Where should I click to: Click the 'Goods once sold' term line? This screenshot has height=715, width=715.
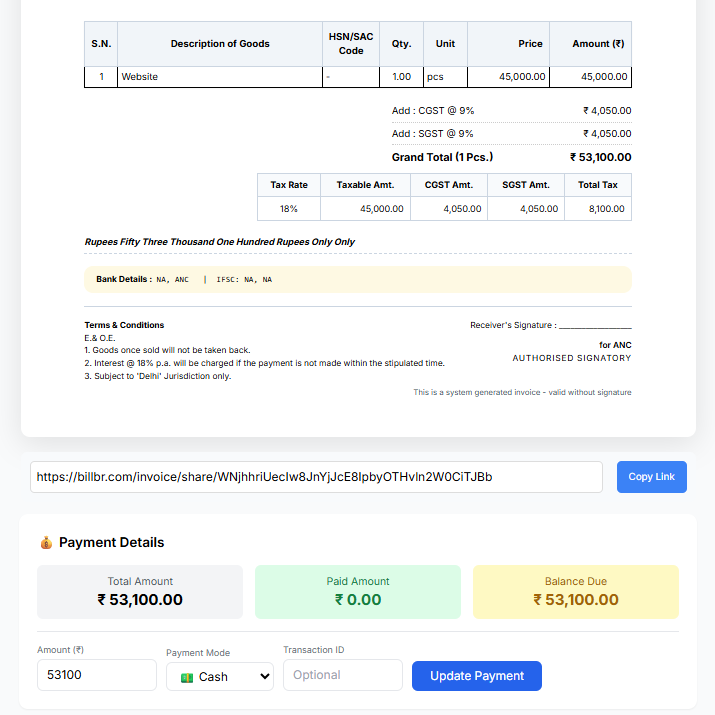[x=167, y=350]
